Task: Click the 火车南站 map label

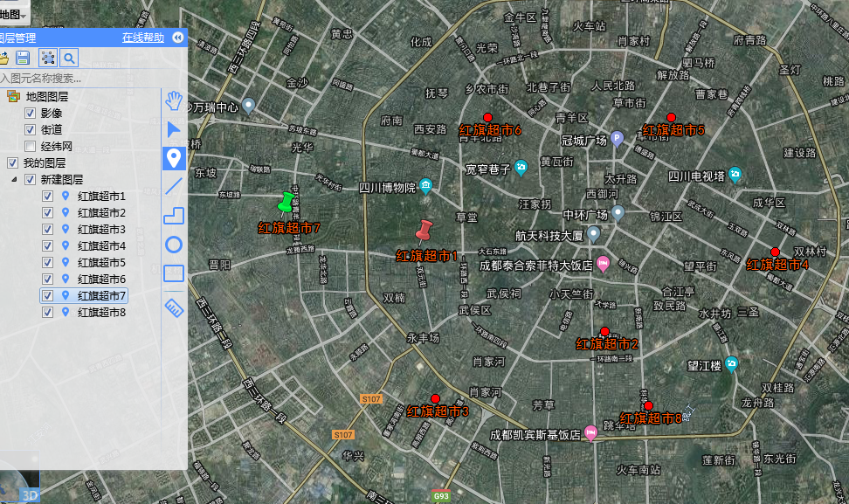Action: 638,470
